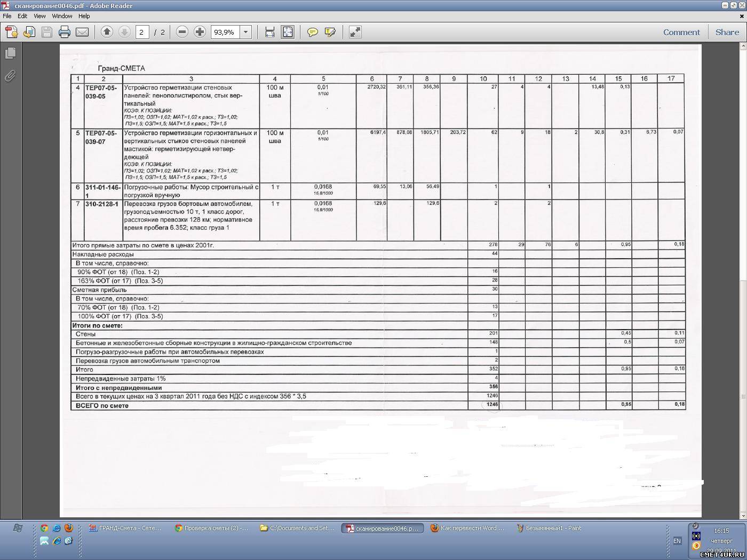Open the Help menu

tap(84, 16)
